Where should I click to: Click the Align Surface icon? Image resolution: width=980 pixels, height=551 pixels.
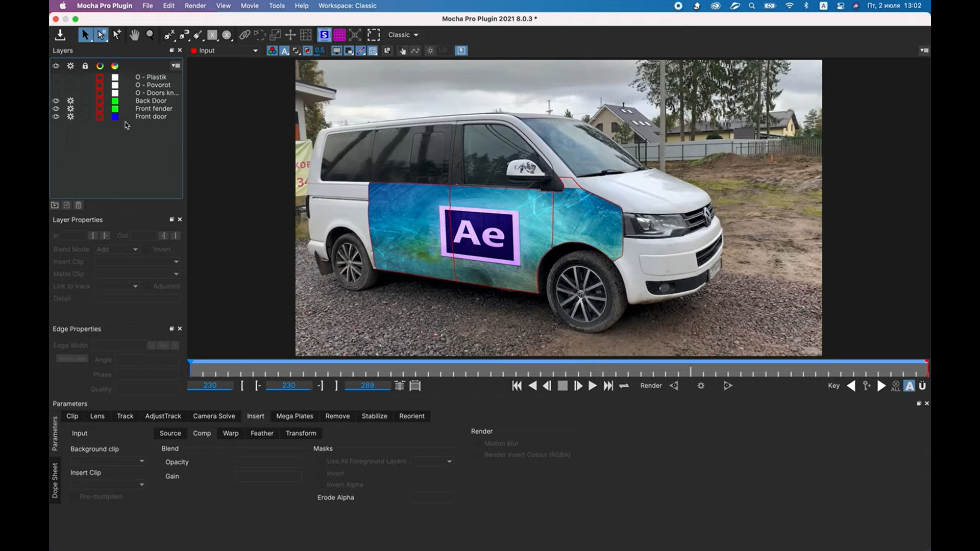pyautogui.click(x=355, y=35)
